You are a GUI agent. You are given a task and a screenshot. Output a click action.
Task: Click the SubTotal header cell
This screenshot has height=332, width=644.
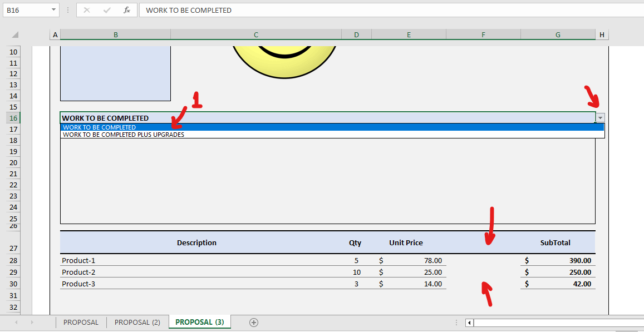point(558,242)
